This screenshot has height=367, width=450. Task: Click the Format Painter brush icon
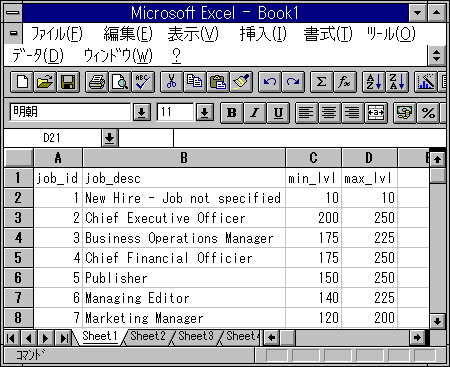click(x=241, y=82)
